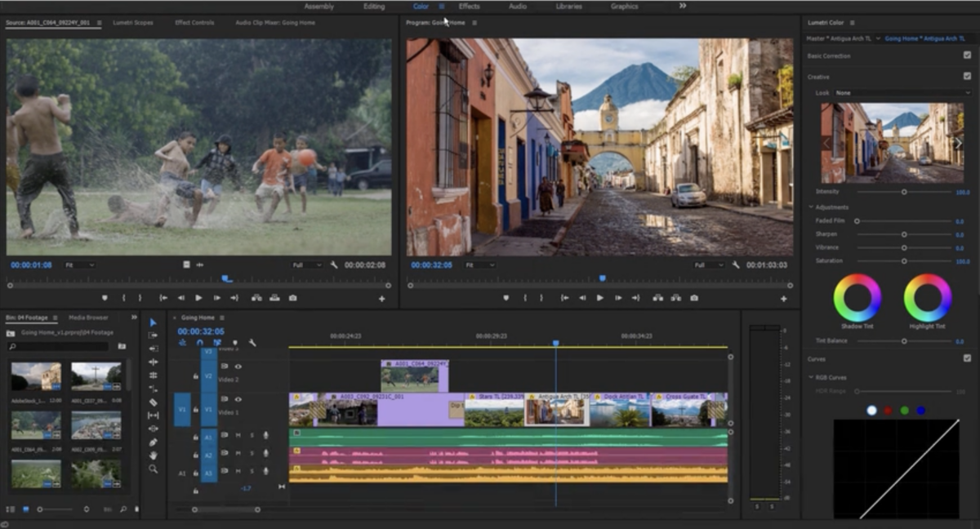Select the Pen tool
This screenshot has width=980, height=529.
click(153, 442)
